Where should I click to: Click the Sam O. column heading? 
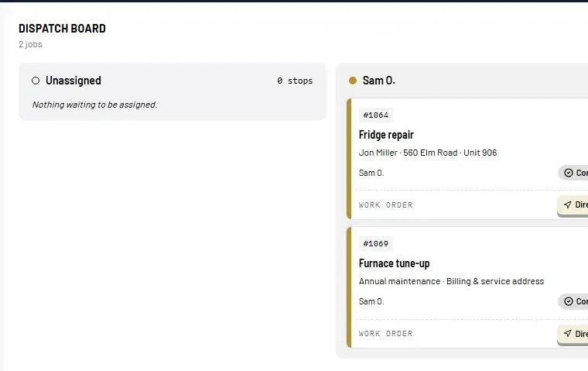(x=379, y=81)
